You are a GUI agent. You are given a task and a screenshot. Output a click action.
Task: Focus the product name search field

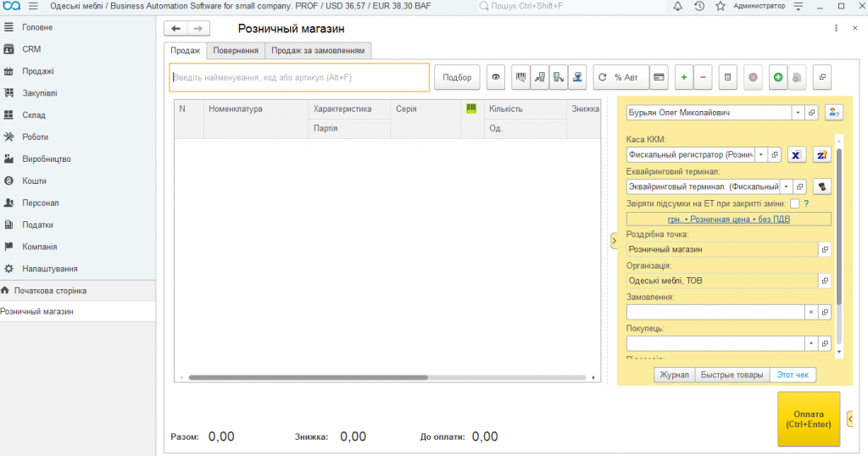[x=299, y=77]
